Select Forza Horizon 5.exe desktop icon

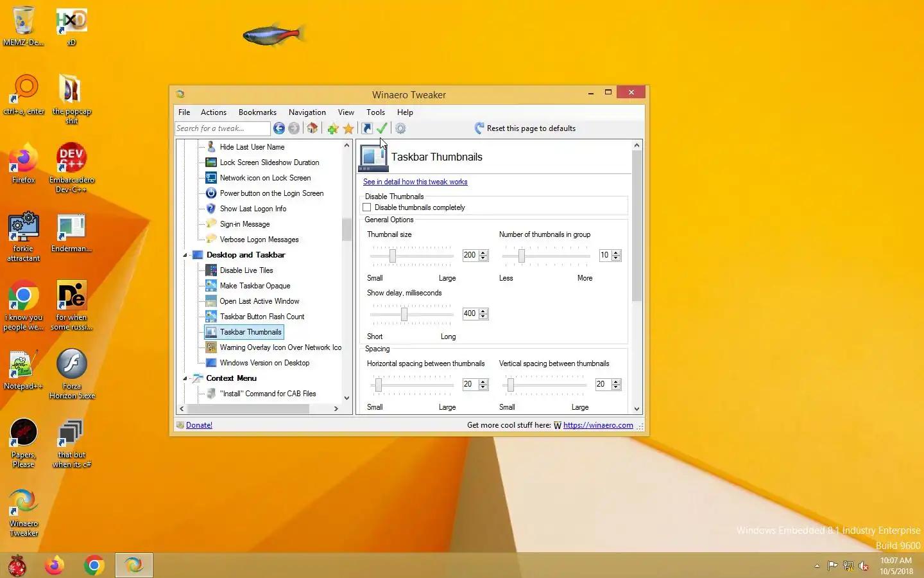71,374
